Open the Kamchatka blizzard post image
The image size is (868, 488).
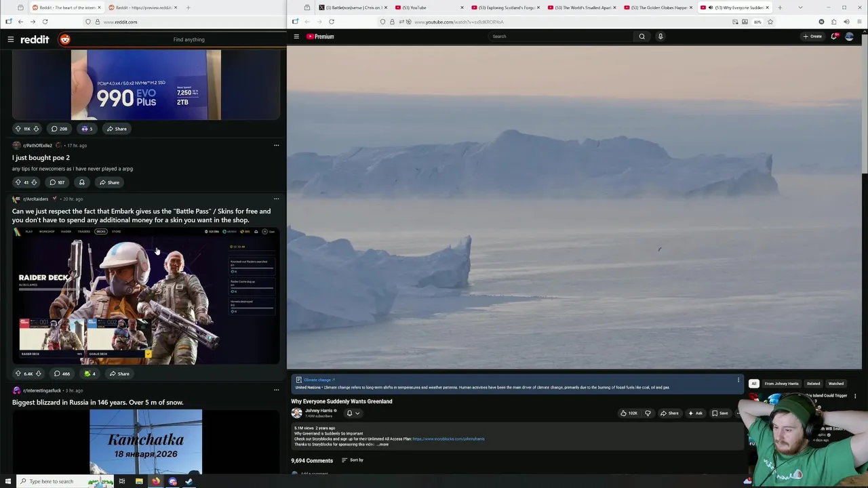point(146,442)
